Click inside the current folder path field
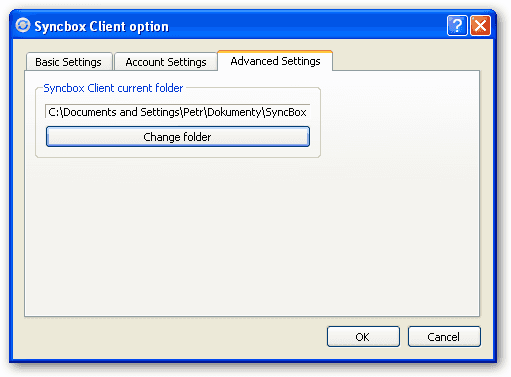The width and height of the screenshot is (511, 377). [x=178, y=112]
